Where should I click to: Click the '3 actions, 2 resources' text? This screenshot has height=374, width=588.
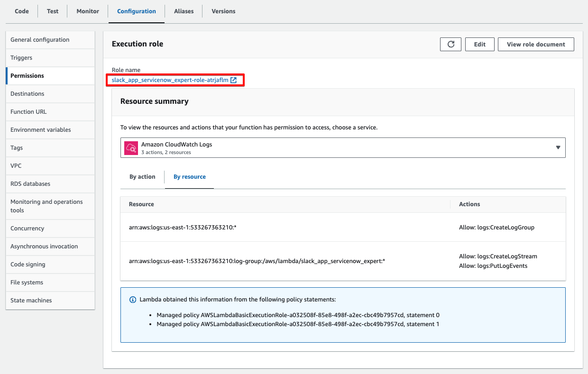coord(166,153)
